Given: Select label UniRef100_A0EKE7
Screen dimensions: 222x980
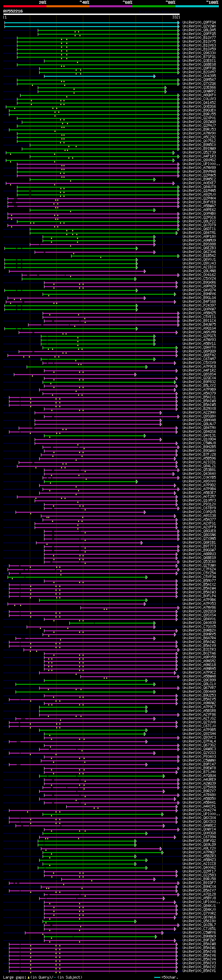Looking at the screenshot, I should coord(199,183).
